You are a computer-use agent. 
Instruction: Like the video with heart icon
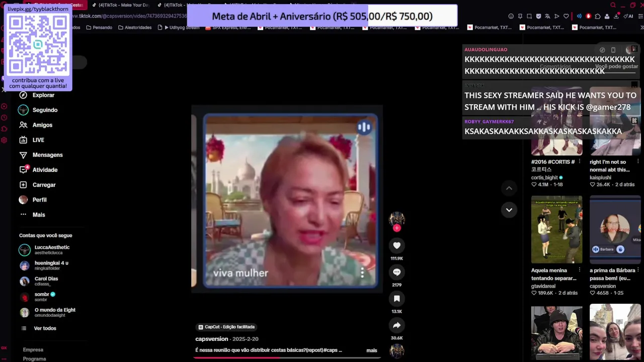point(396,245)
